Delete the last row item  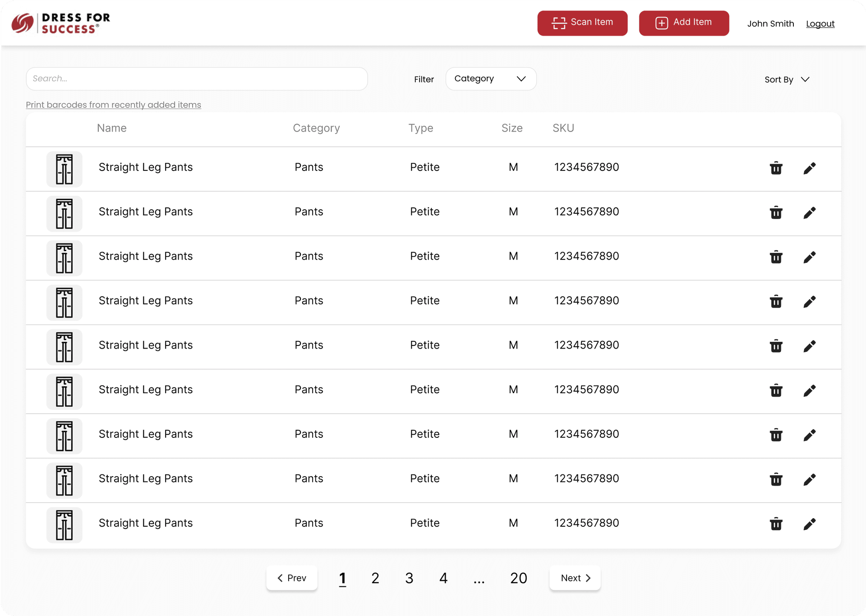pyautogui.click(x=776, y=524)
